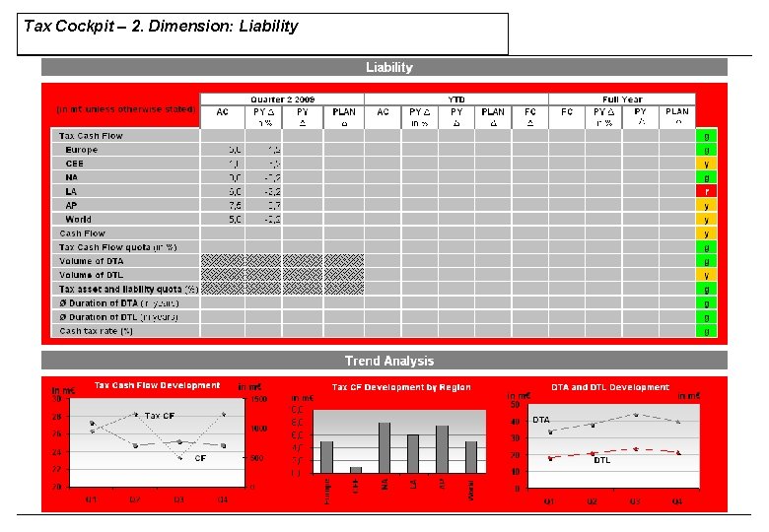Click green status cell for Duration of DTL

pos(706,317)
